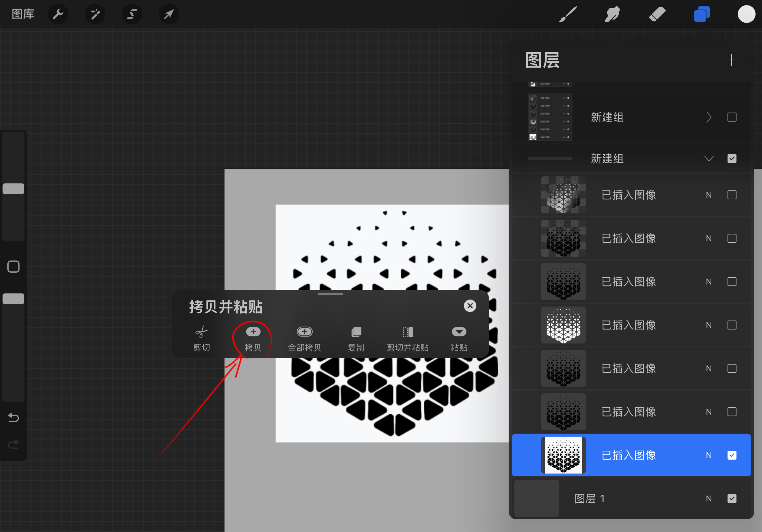Pick the Smudge tool

click(x=612, y=14)
